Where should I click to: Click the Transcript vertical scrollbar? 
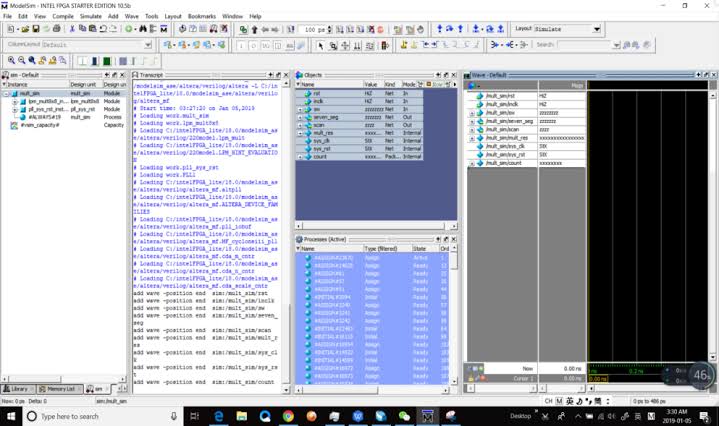[x=286, y=236]
